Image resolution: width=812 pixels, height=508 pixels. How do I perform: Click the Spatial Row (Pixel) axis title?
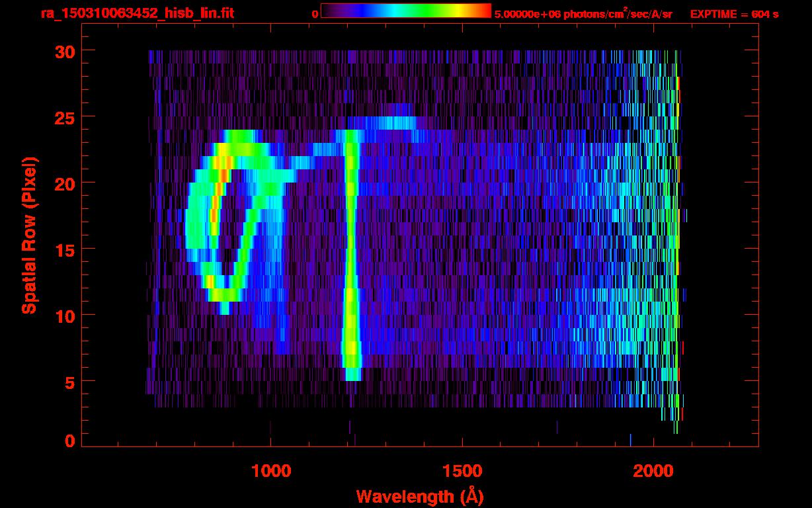pos(29,235)
